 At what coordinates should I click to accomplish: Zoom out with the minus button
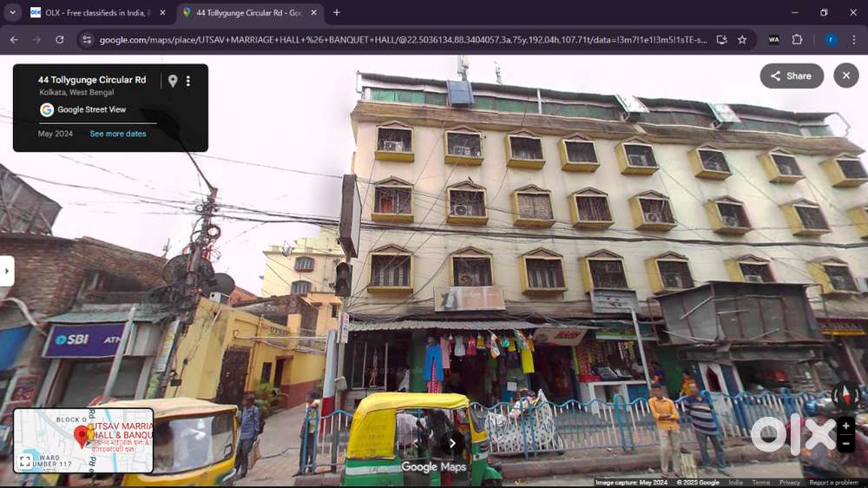(845, 444)
